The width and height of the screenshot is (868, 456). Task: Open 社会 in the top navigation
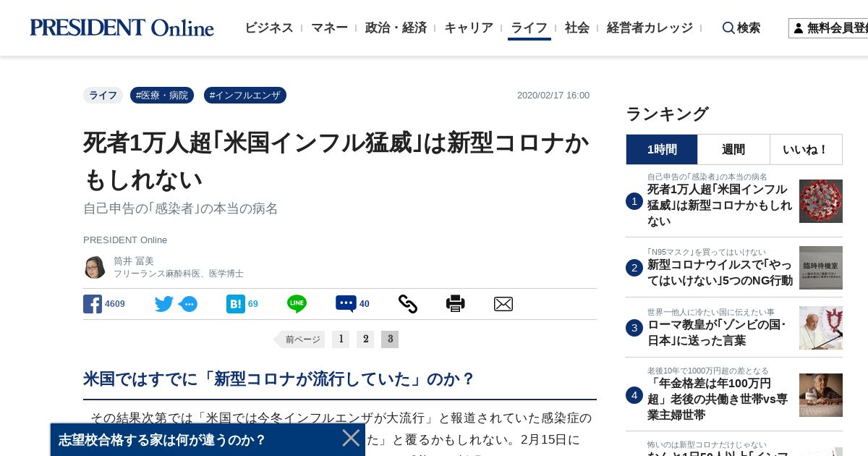577,28
